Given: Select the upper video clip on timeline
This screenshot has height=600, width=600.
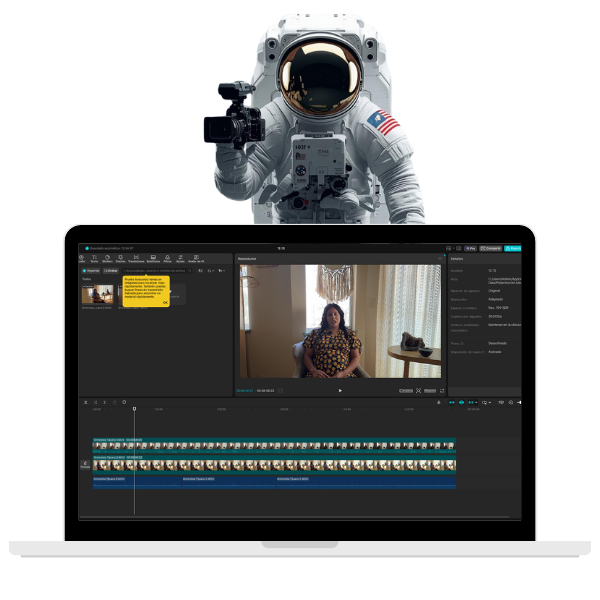Looking at the screenshot, I should coord(274,445).
